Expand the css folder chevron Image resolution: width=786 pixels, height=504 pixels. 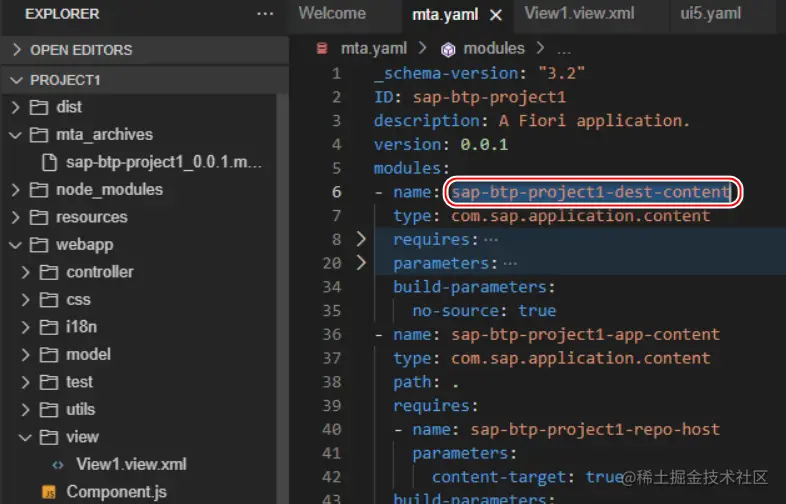[x=26, y=299]
